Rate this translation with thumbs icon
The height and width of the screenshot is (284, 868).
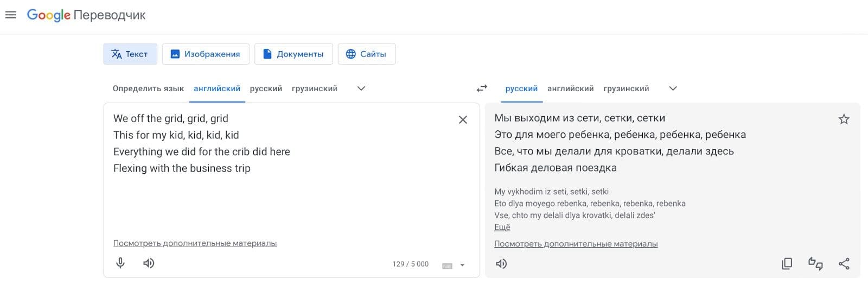[815, 264]
